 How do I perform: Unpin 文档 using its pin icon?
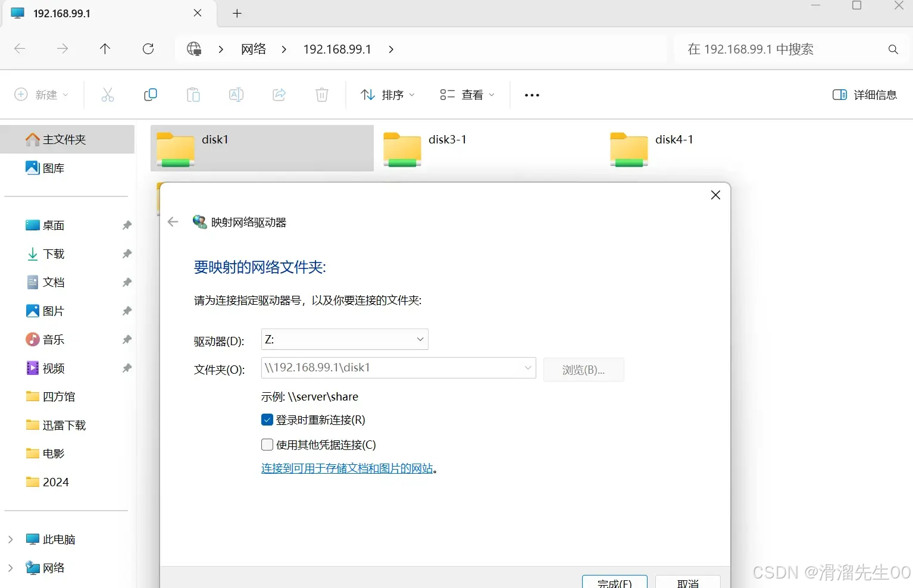pyautogui.click(x=127, y=283)
